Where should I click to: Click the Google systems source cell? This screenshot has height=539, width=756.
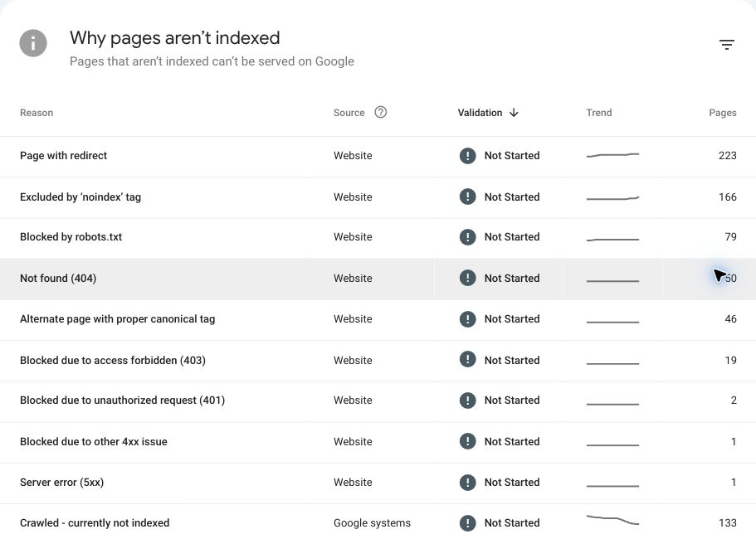[x=372, y=523]
